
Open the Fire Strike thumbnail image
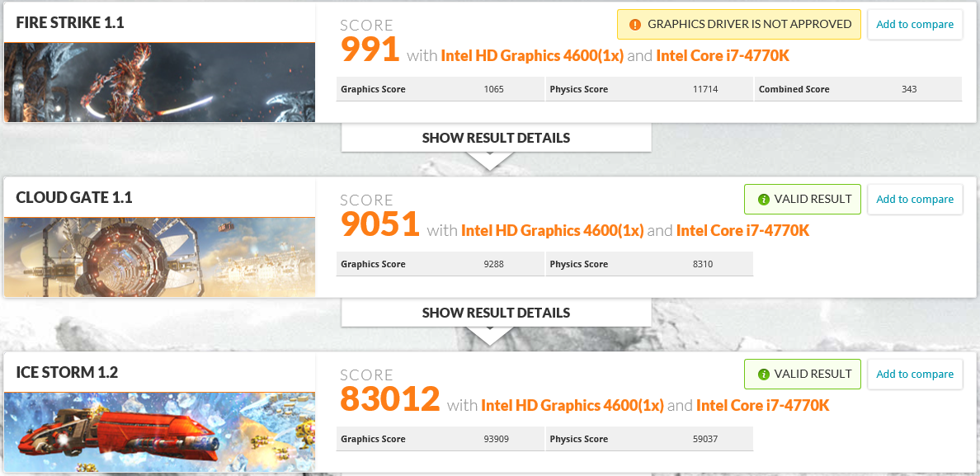pyautogui.click(x=159, y=82)
